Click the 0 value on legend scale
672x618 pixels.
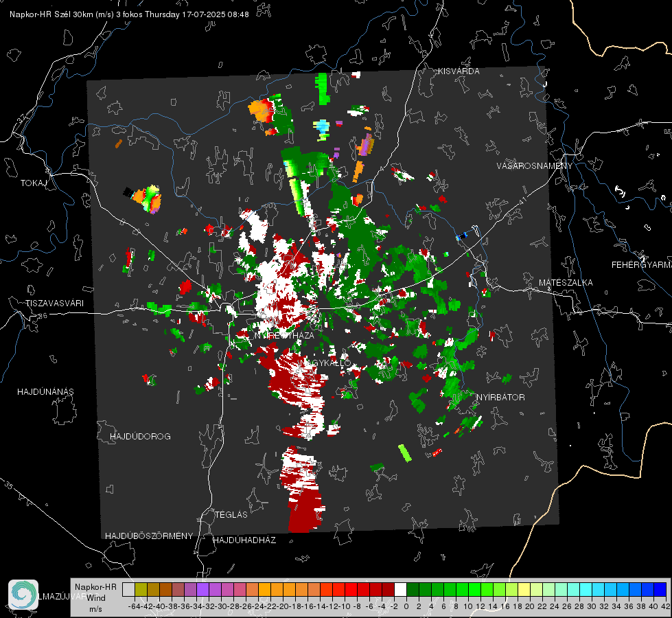[x=406, y=606]
